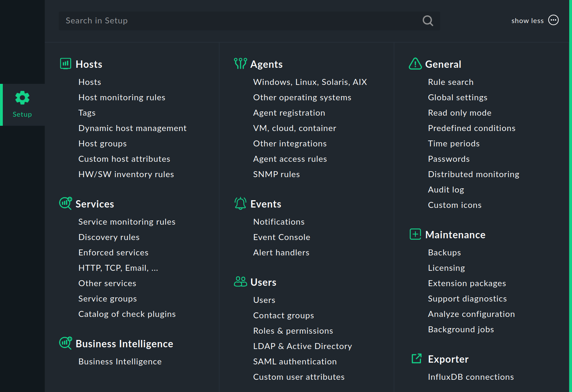Click the show less ellipsis icon
Image resolution: width=572 pixels, height=392 pixels.
[553, 20]
